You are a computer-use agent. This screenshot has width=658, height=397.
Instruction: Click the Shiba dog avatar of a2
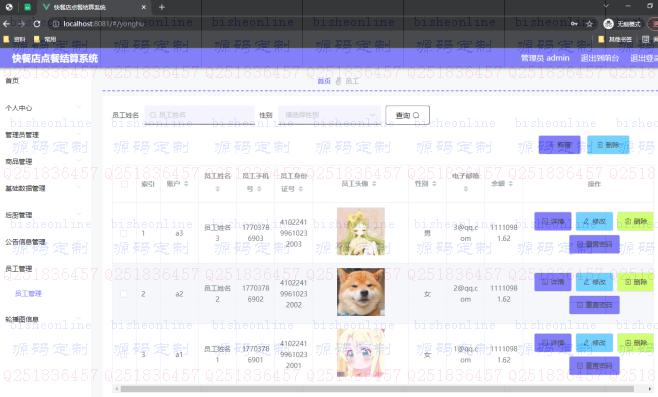point(361,292)
